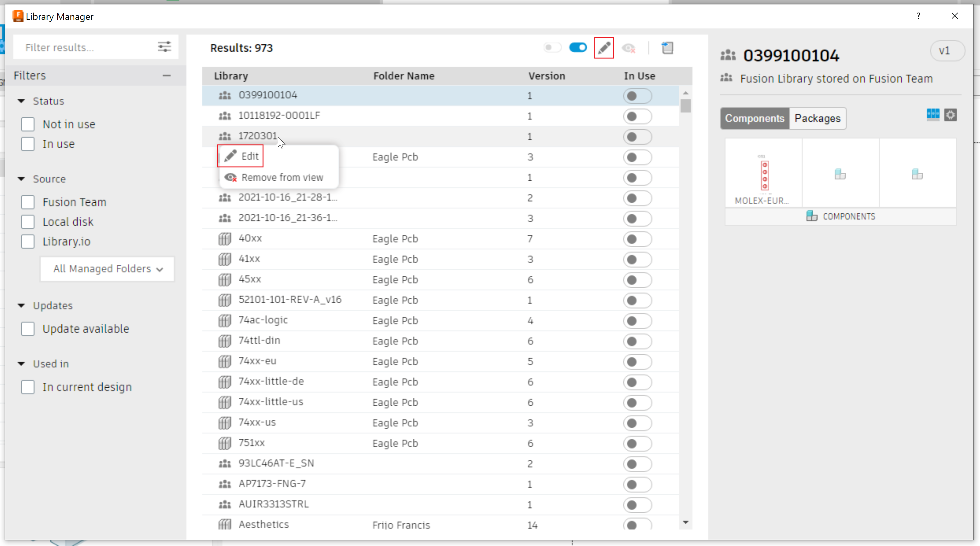Viewport: 980px width, 546px height.
Task: Click the help question mark icon
Action: point(918,16)
